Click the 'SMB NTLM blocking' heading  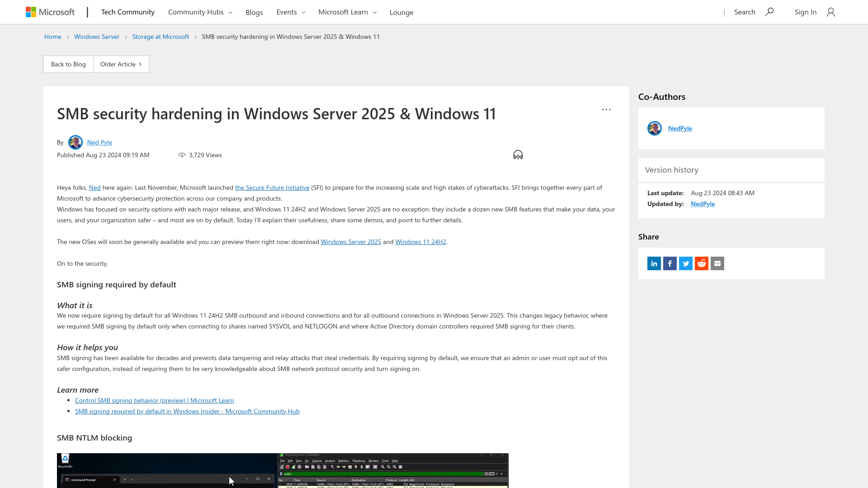click(x=94, y=438)
